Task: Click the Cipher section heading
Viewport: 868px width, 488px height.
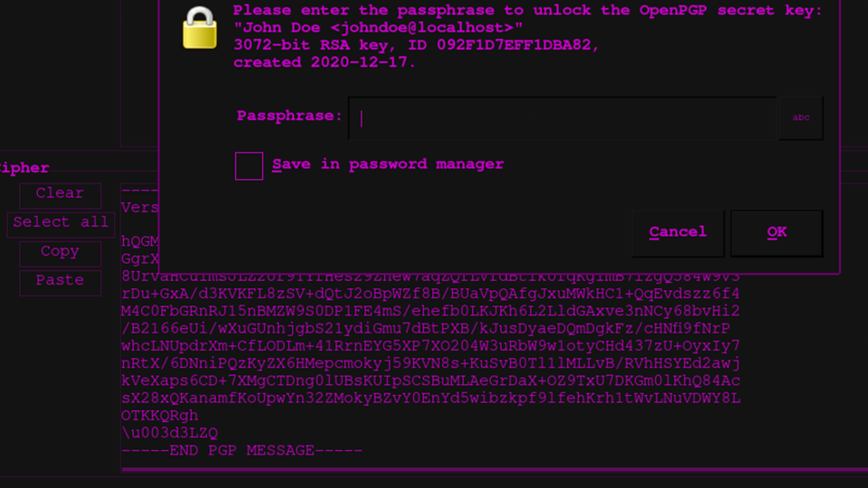Action: [25, 168]
